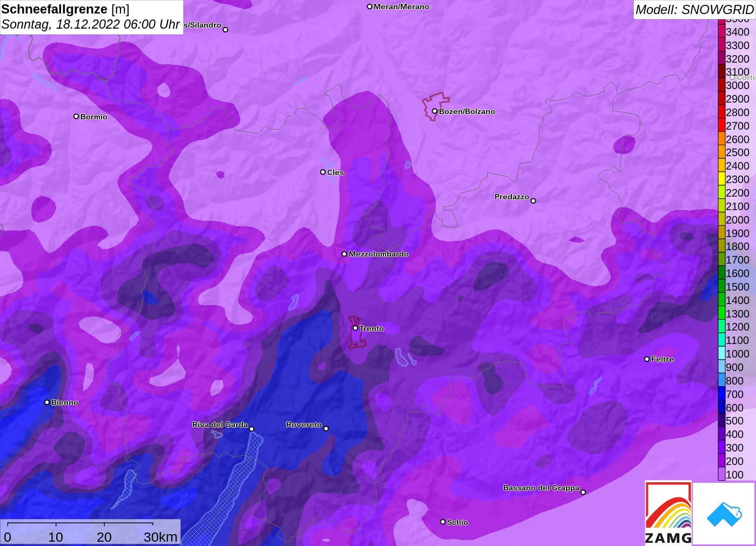
Task: Click the blue cloud house logo
Action: click(724, 514)
